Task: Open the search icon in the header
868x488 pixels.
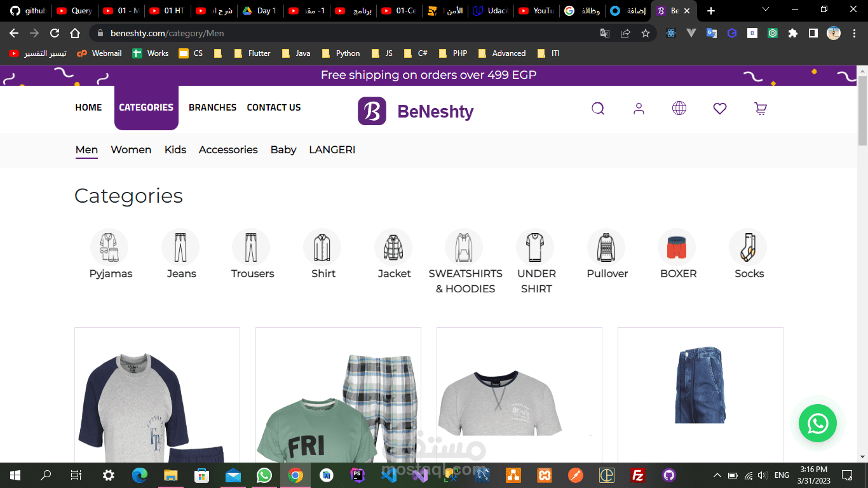Action: (x=597, y=109)
